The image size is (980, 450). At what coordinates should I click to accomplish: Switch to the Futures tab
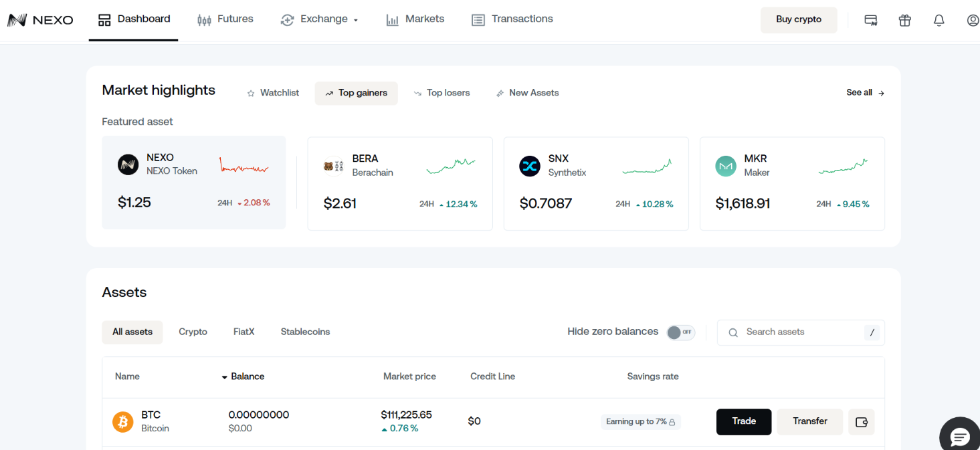(x=225, y=19)
